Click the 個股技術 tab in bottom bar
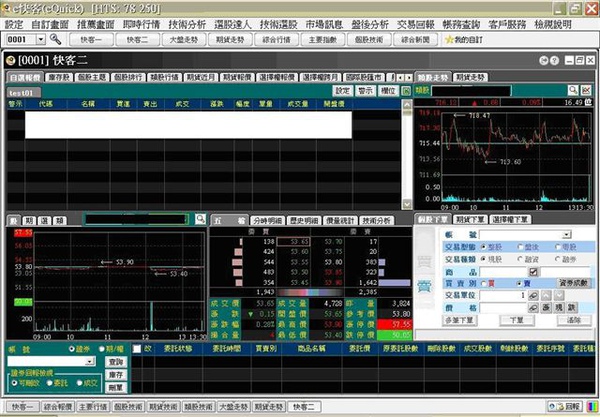This screenshot has height=417, width=600. (128, 406)
